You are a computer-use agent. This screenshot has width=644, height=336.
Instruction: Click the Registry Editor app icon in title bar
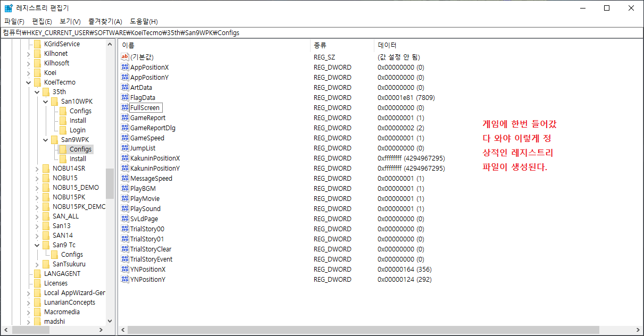(9, 8)
